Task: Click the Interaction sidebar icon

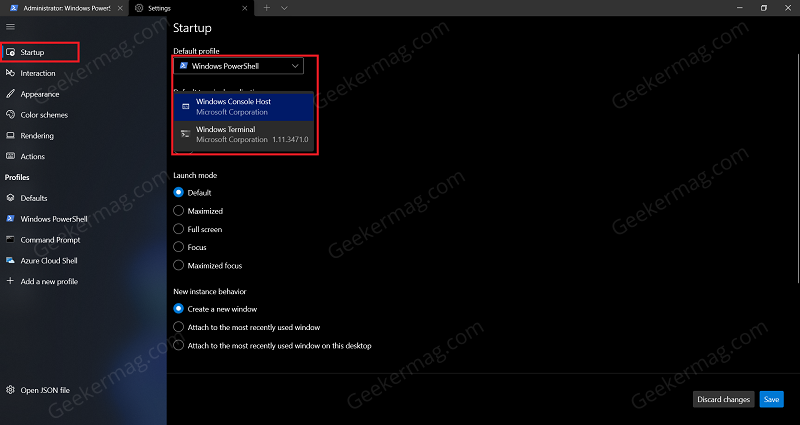Action: (x=10, y=73)
